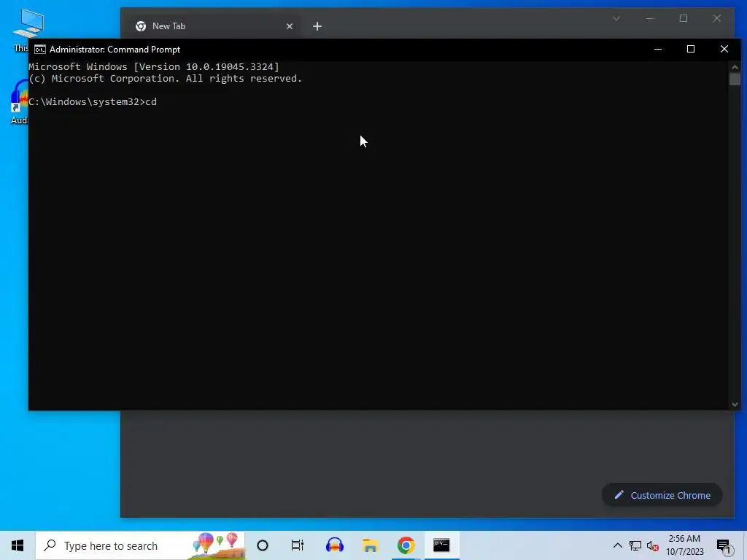Screen dimensions: 747x560
Task: Click the Microsoft Corporation copyright line
Action: [166, 79]
